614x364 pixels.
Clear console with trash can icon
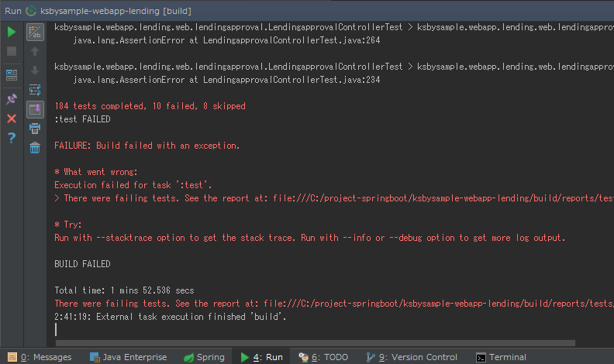coord(35,148)
